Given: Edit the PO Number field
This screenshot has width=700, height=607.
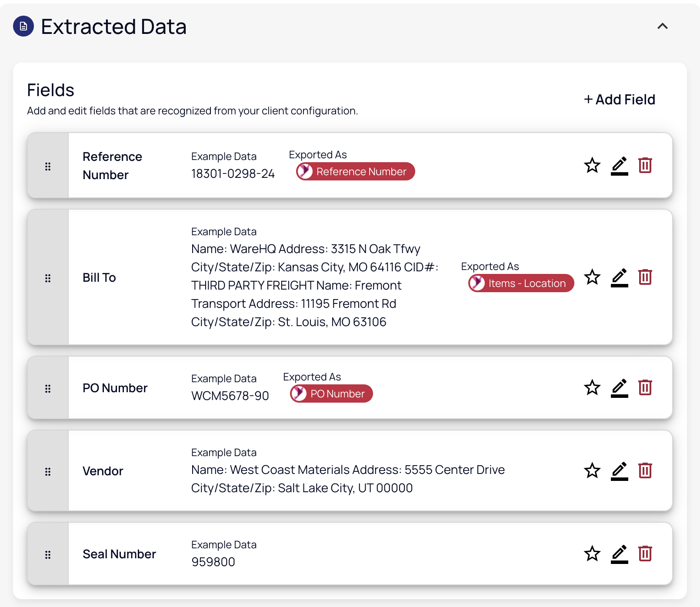Looking at the screenshot, I should (619, 388).
